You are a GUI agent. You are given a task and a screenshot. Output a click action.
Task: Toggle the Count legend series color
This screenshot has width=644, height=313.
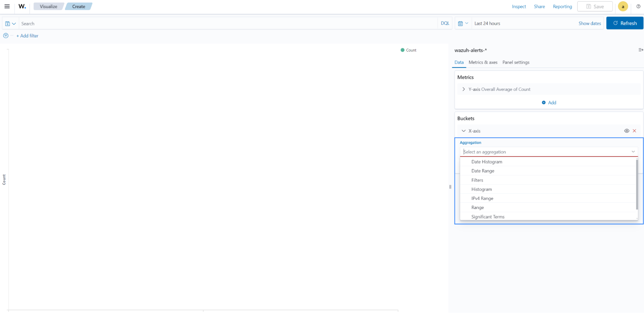click(x=402, y=50)
